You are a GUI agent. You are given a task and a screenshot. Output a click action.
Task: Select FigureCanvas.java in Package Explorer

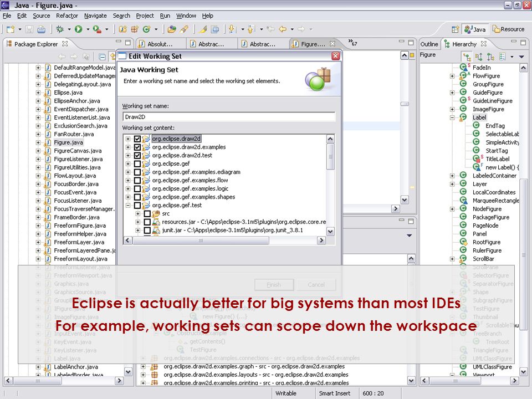[x=78, y=151]
